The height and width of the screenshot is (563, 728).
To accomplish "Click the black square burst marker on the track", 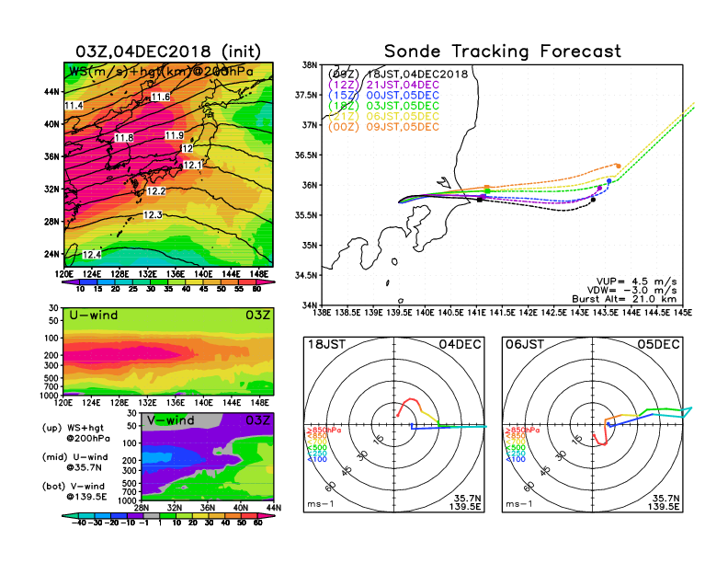I will tap(480, 200).
